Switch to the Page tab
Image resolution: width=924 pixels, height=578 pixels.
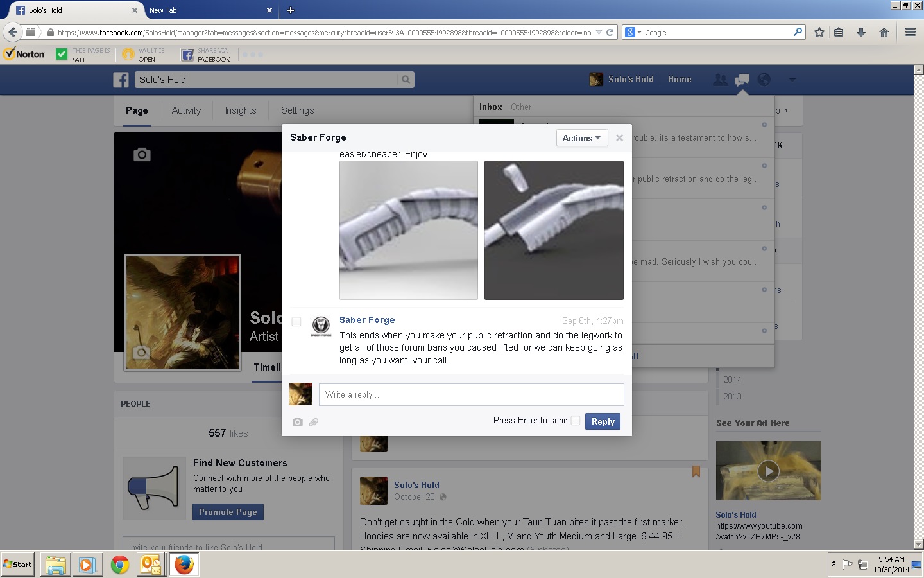pyautogui.click(x=137, y=110)
